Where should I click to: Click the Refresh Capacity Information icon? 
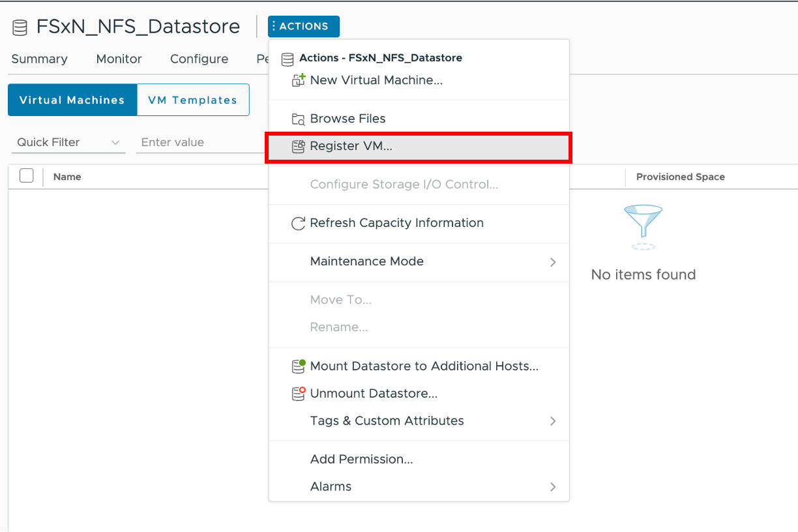(298, 224)
